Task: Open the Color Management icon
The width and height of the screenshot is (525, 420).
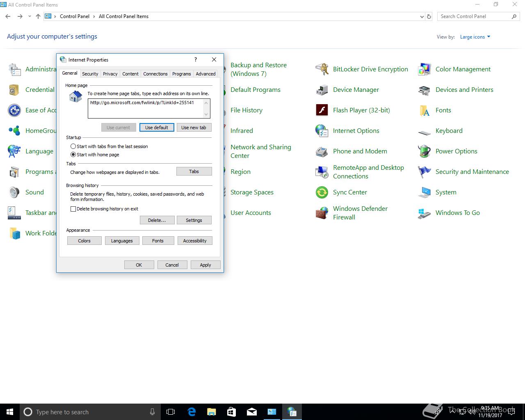Action: tap(425, 69)
